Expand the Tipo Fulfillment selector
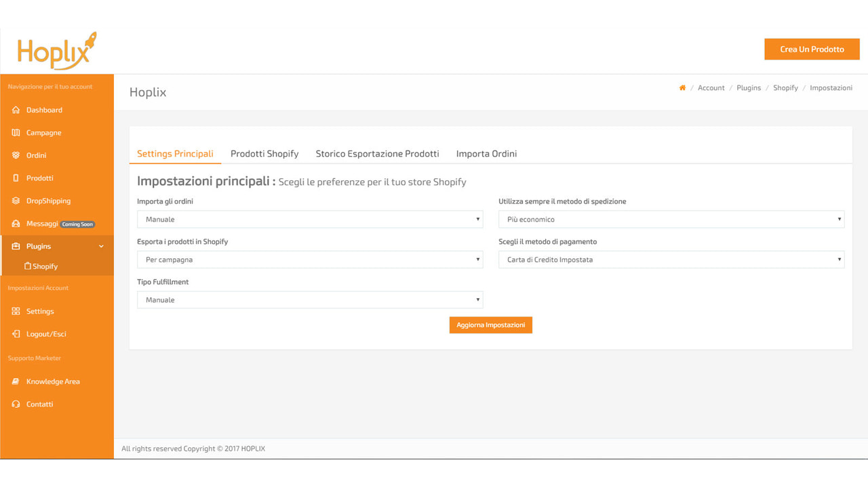Screen dimensions: 868x488 coord(309,300)
